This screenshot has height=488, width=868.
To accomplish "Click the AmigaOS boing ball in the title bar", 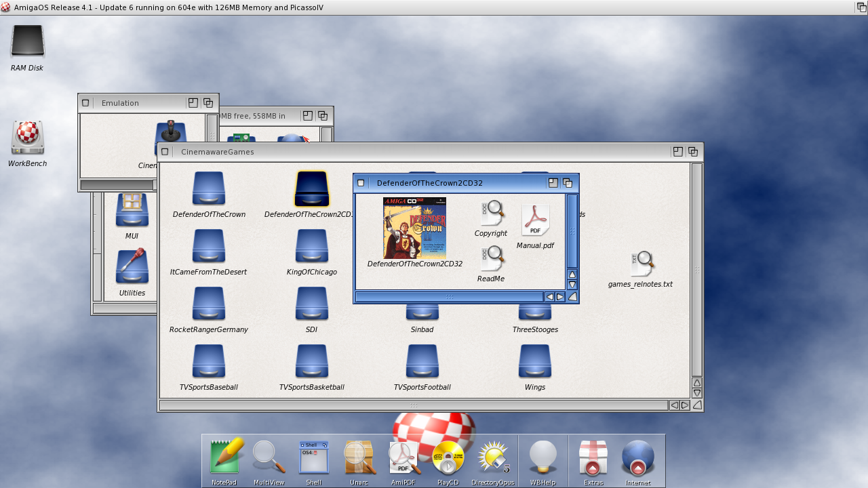I will tap(6, 7).
